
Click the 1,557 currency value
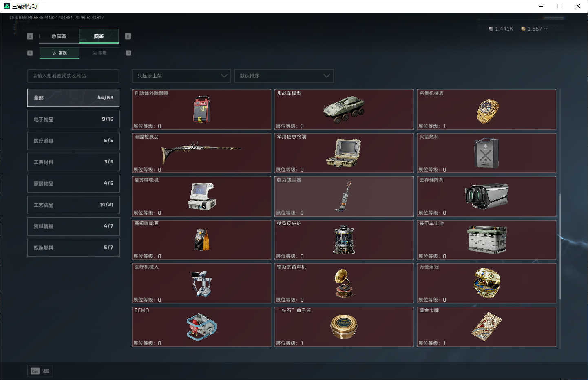pos(535,29)
